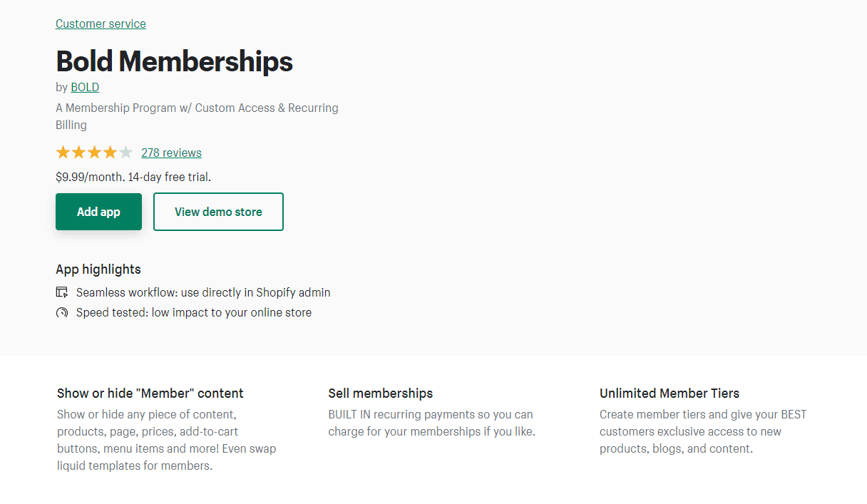The height and width of the screenshot is (504, 867).
Task: Select the second star in the rating
Action: [x=78, y=152]
